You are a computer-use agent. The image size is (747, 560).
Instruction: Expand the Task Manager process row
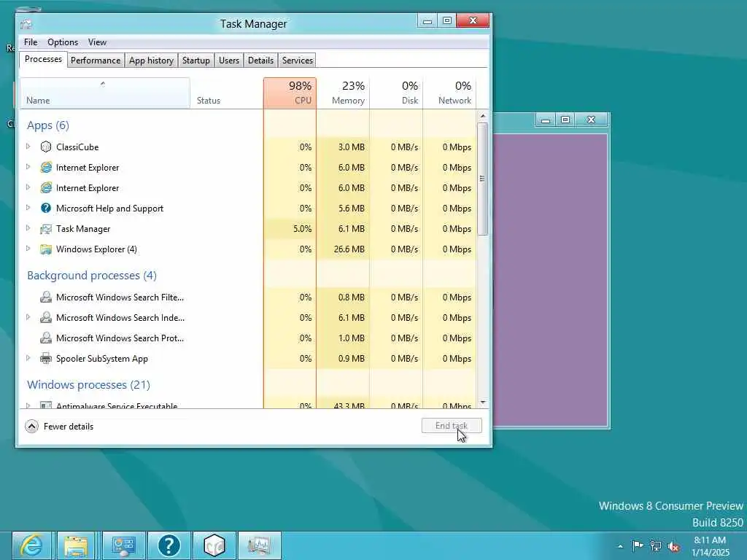click(28, 228)
